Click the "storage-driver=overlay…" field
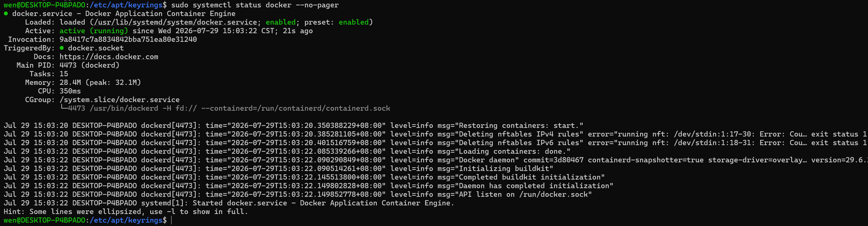 pyautogui.click(x=758, y=160)
